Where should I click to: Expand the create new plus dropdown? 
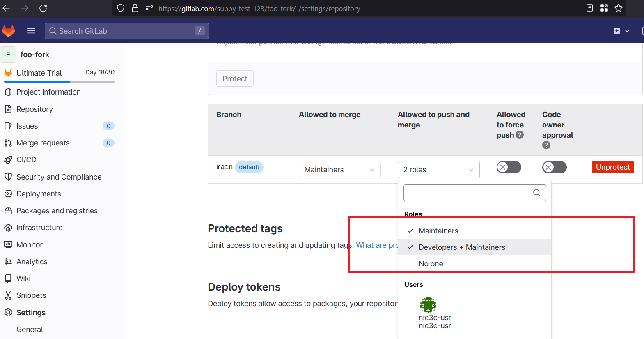coord(621,31)
